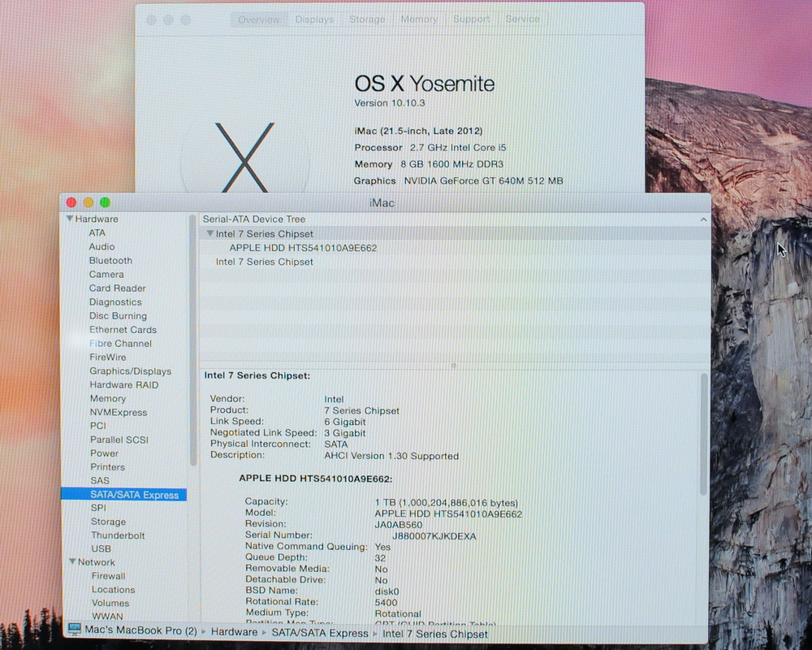Open the Service tab in About This Mac
812x650 pixels.
coord(522,19)
